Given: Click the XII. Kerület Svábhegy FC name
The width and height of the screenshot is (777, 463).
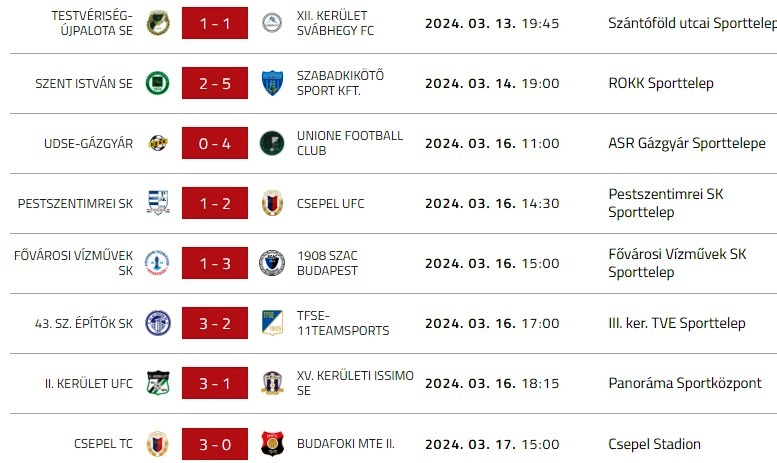Looking at the screenshot, I should click(335, 23).
